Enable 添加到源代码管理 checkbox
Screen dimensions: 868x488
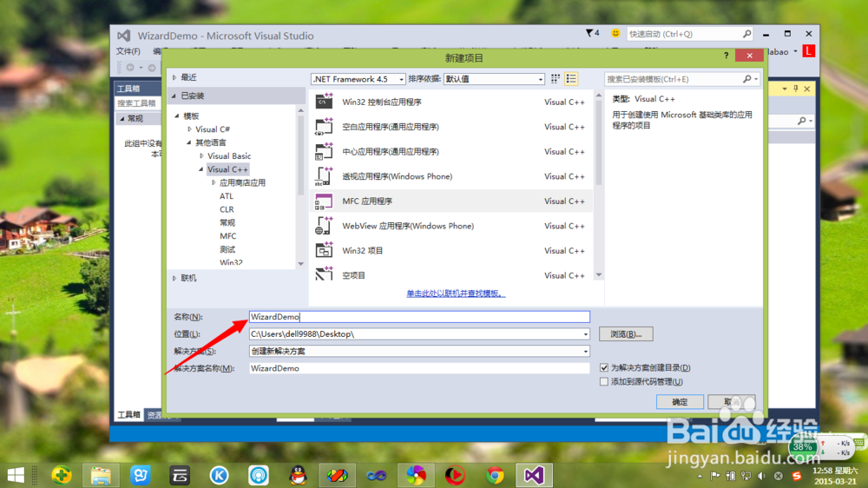[604, 382]
